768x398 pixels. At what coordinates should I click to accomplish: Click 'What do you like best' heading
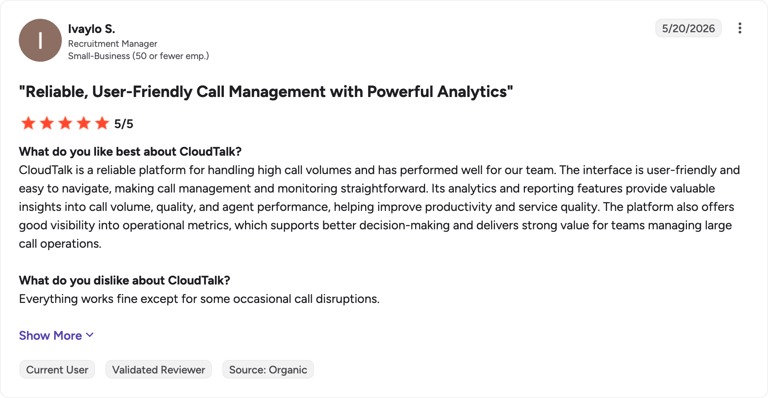(x=130, y=152)
